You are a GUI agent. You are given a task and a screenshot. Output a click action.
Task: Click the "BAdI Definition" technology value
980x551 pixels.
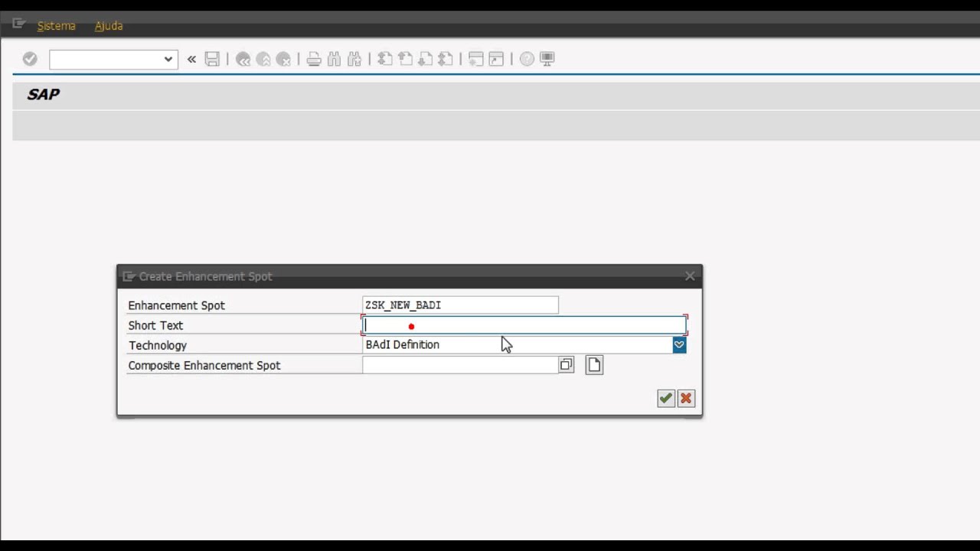point(403,345)
